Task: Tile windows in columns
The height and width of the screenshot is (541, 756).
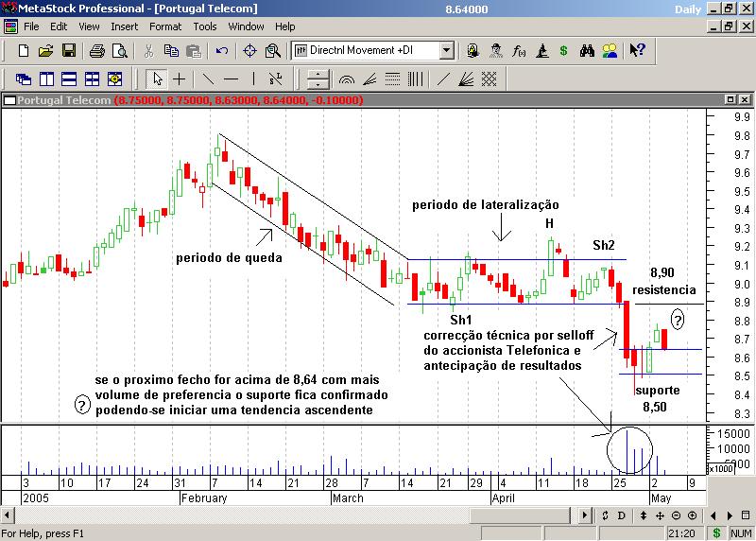Action: (x=46, y=79)
